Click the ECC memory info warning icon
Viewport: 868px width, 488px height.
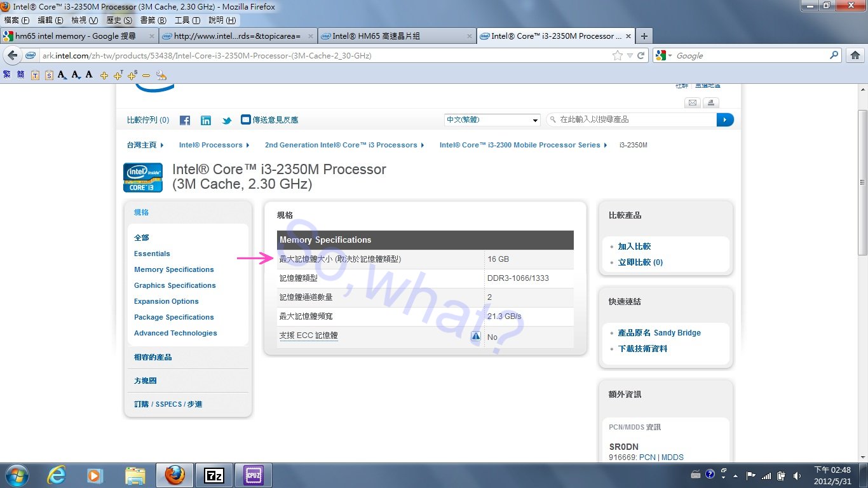pos(476,336)
